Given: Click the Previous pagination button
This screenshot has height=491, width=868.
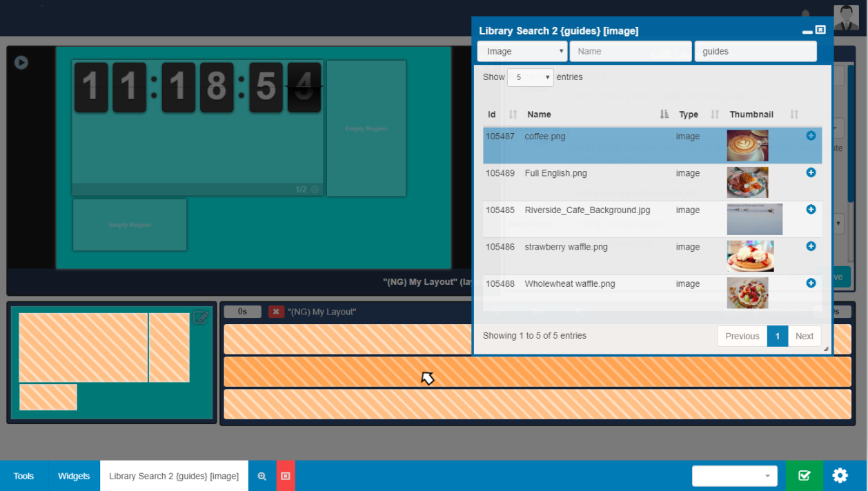Looking at the screenshot, I should 742,336.
